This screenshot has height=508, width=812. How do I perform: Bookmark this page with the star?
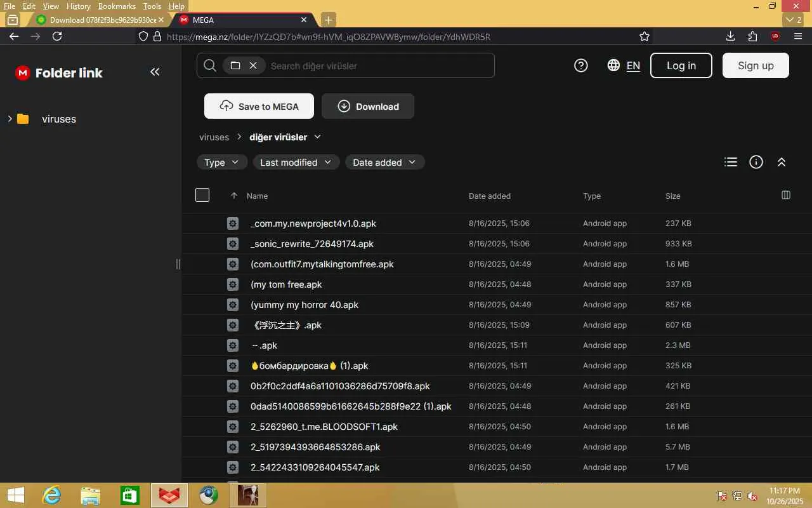[645, 36]
